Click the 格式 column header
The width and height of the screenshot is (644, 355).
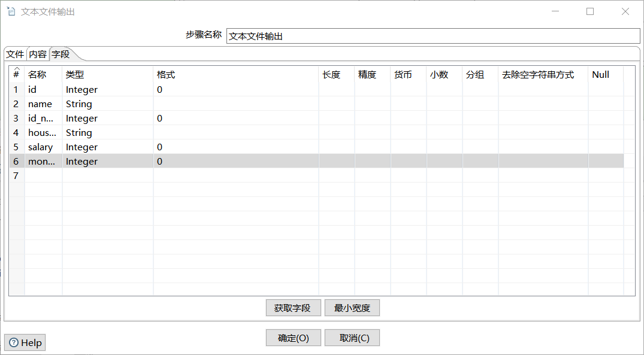236,74
